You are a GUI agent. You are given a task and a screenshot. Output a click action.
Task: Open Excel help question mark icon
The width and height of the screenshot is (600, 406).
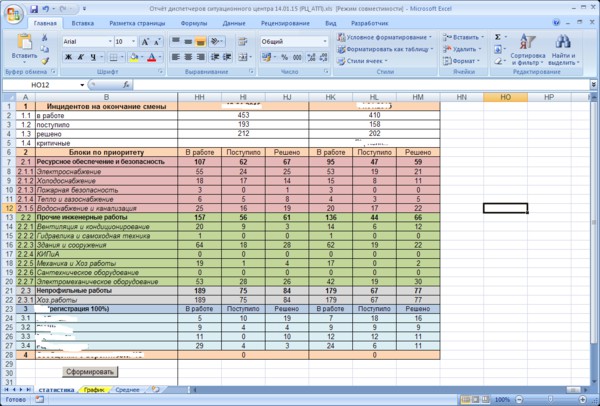[556, 23]
